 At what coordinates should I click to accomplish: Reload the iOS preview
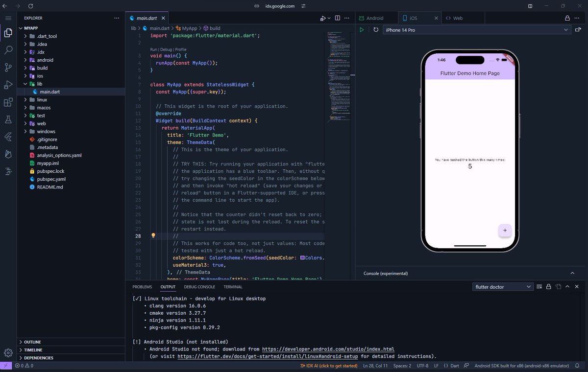[376, 30]
